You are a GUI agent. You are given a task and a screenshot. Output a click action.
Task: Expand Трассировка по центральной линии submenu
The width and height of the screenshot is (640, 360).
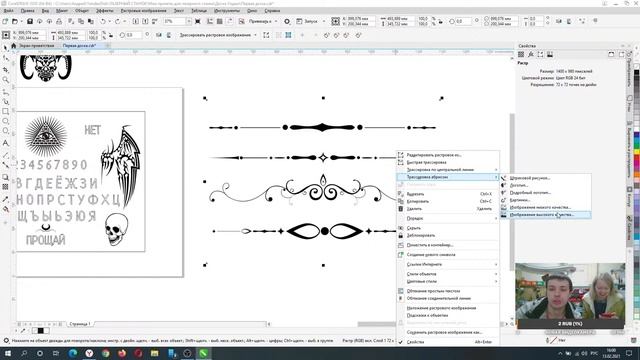(448, 169)
